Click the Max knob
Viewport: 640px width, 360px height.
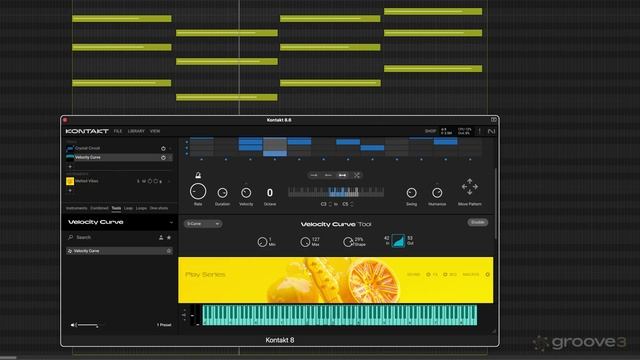pyautogui.click(x=305, y=242)
